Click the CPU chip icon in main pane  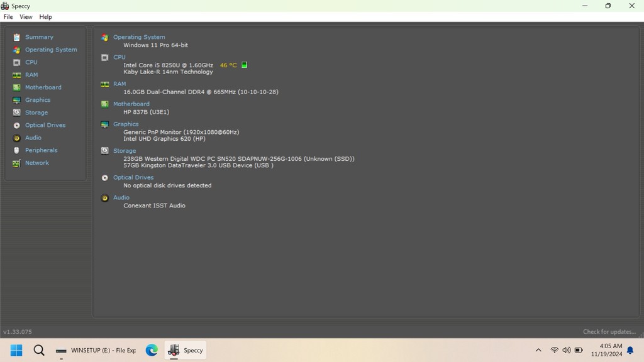pos(104,57)
